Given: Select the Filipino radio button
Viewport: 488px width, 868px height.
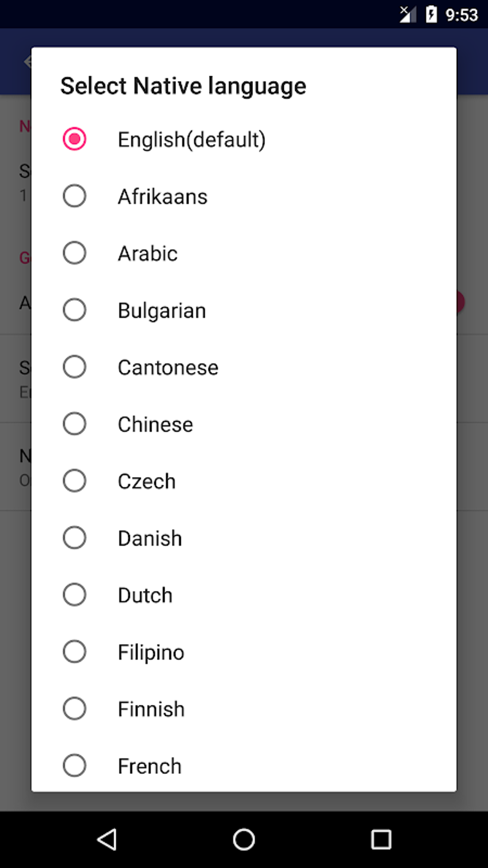Looking at the screenshot, I should [75, 652].
